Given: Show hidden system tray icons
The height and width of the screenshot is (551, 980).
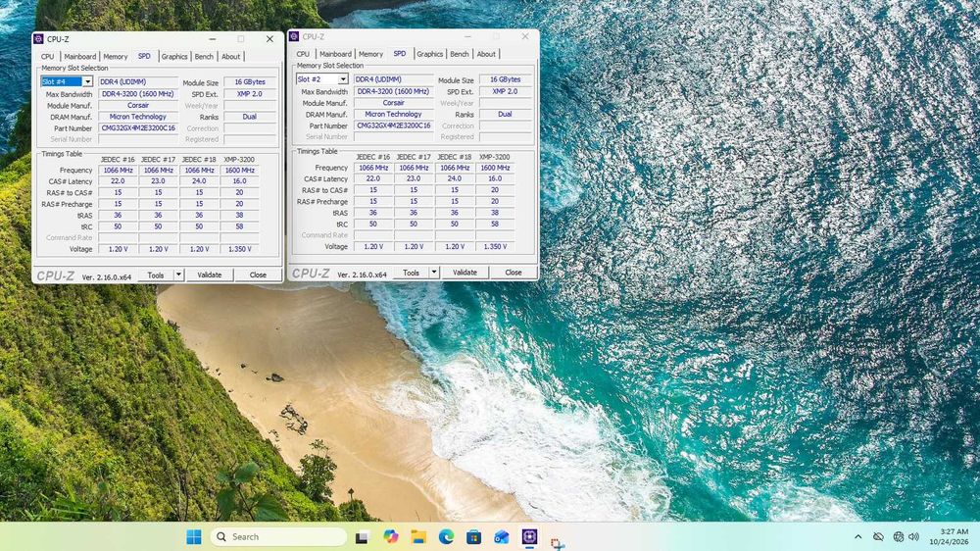Looking at the screenshot, I should point(858,536).
